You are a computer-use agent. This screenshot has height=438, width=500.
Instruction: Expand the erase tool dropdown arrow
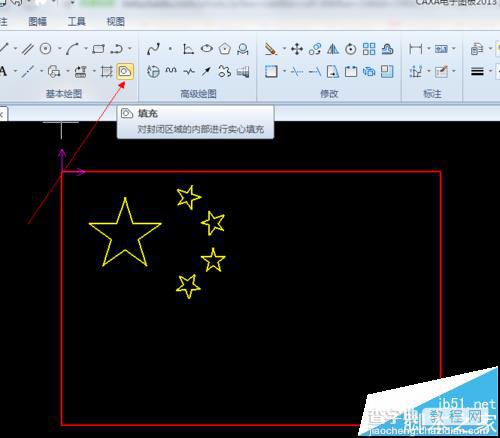[284, 49]
